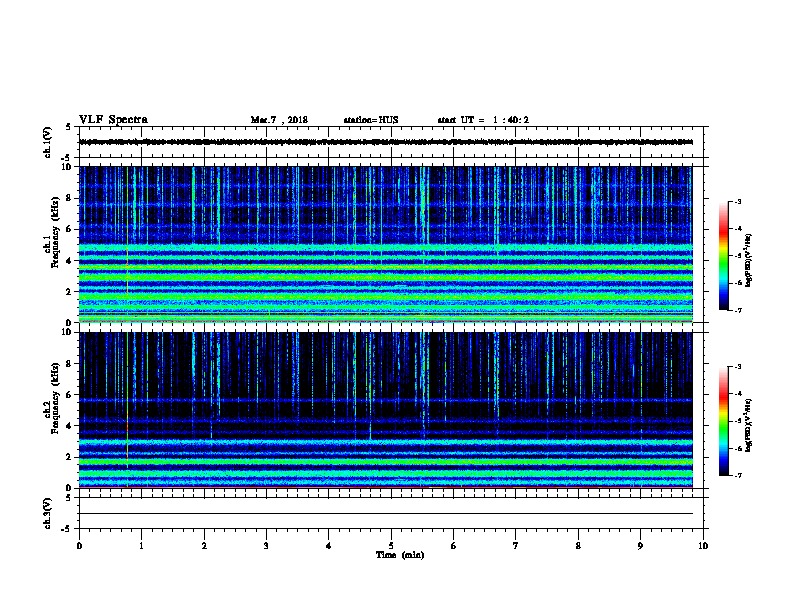The width and height of the screenshot is (792, 612).
Task: Select the "start UT = 1:40:2" text
Action: [x=483, y=120]
